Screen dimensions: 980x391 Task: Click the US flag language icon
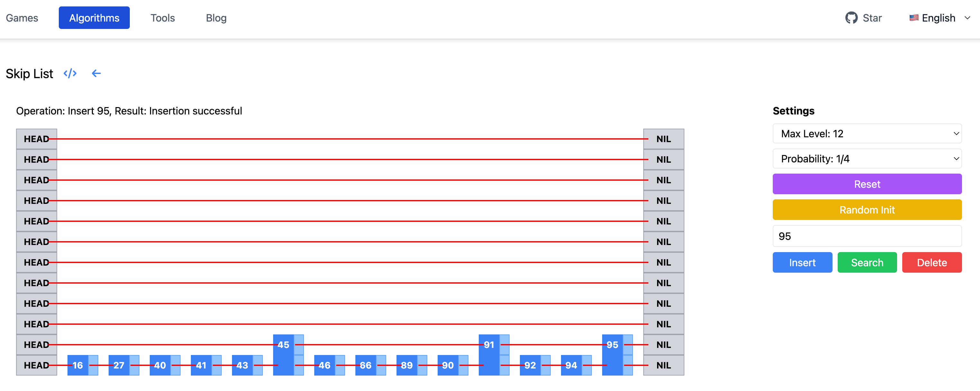click(x=914, y=18)
